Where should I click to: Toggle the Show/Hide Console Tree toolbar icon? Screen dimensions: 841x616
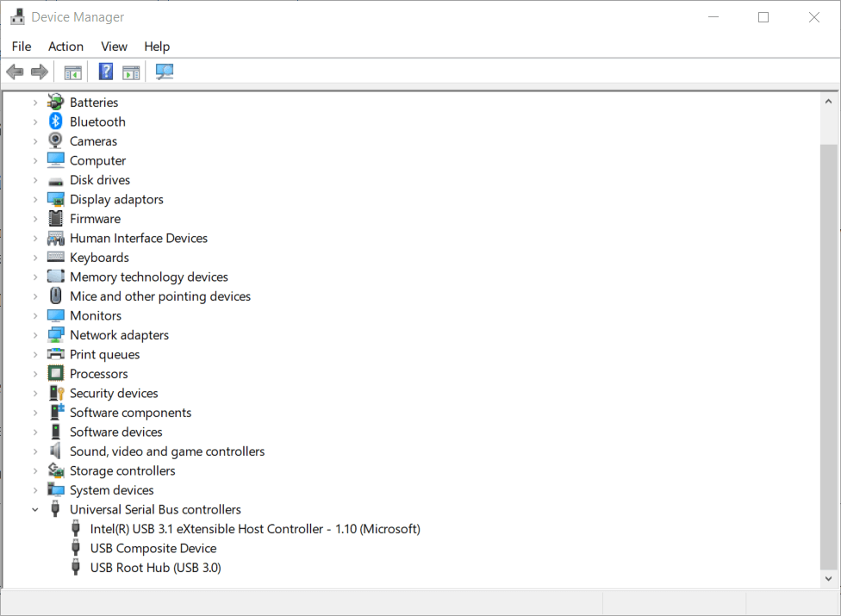(73, 72)
